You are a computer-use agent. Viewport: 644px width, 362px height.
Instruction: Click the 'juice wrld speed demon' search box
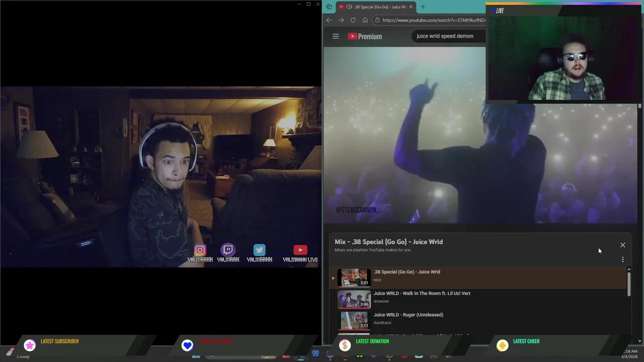[x=448, y=36]
